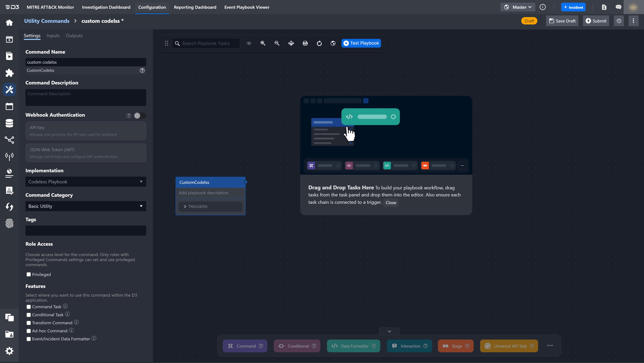644x363 pixels.
Task: Check the Privileged checkbox
Action: pos(29,274)
